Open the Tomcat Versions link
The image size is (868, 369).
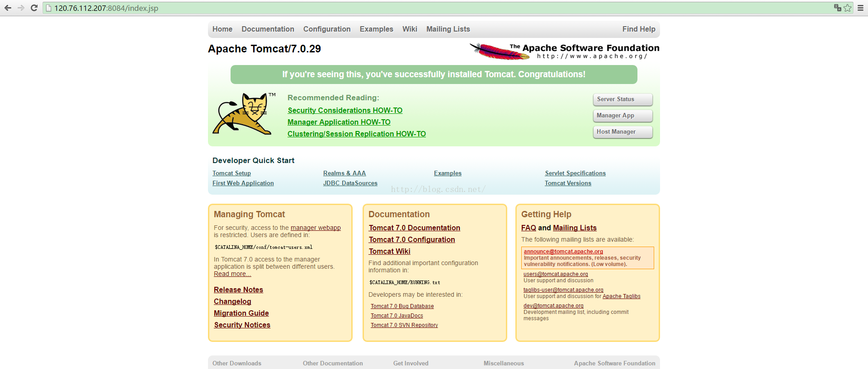pos(568,183)
